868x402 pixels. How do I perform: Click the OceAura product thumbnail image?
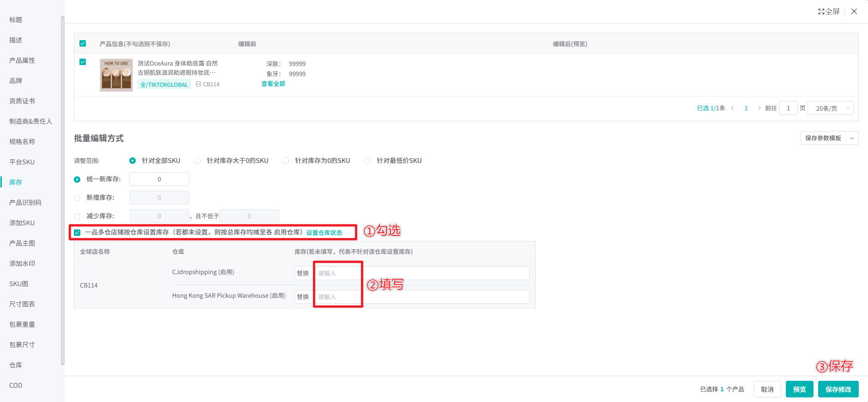(116, 75)
